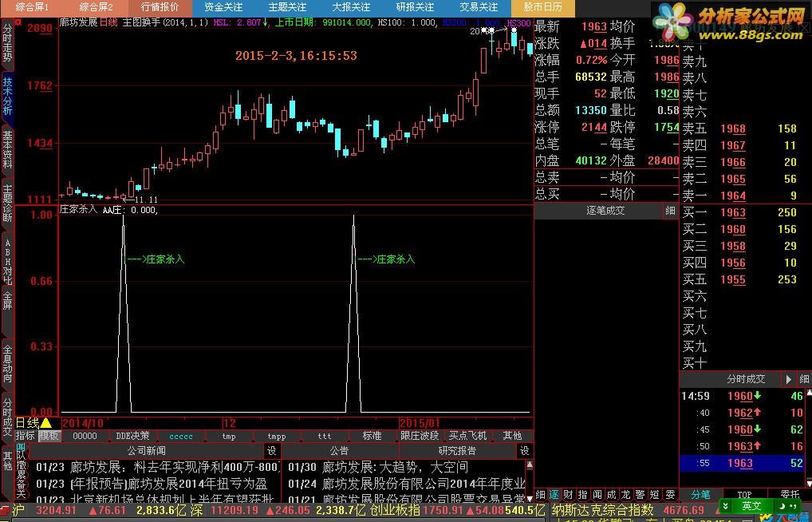Choose the 00000 indicator template

tap(85, 436)
